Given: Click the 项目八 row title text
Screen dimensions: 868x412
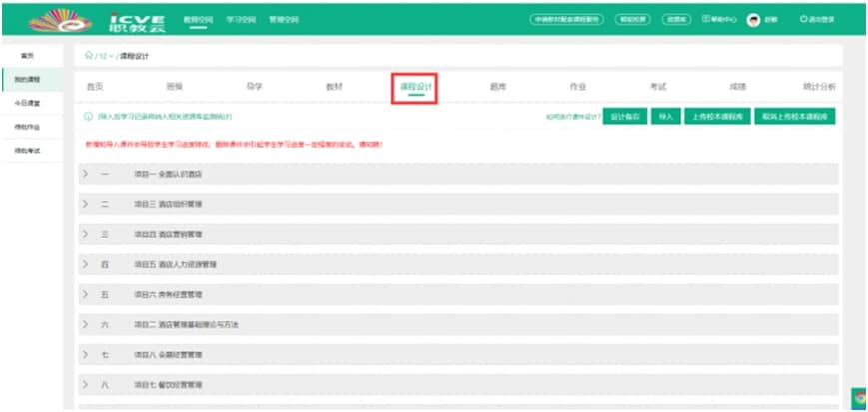Looking at the screenshot, I should pos(168,354).
